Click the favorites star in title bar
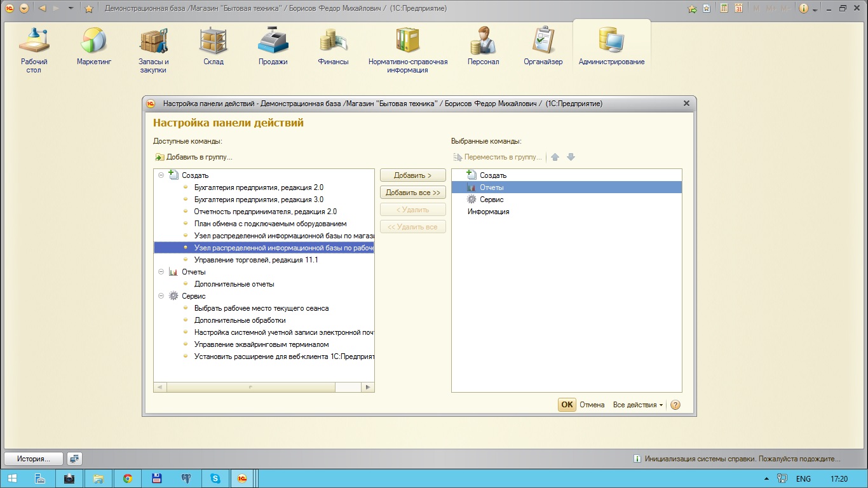Viewport: 868px width, 488px height. pos(89,8)
